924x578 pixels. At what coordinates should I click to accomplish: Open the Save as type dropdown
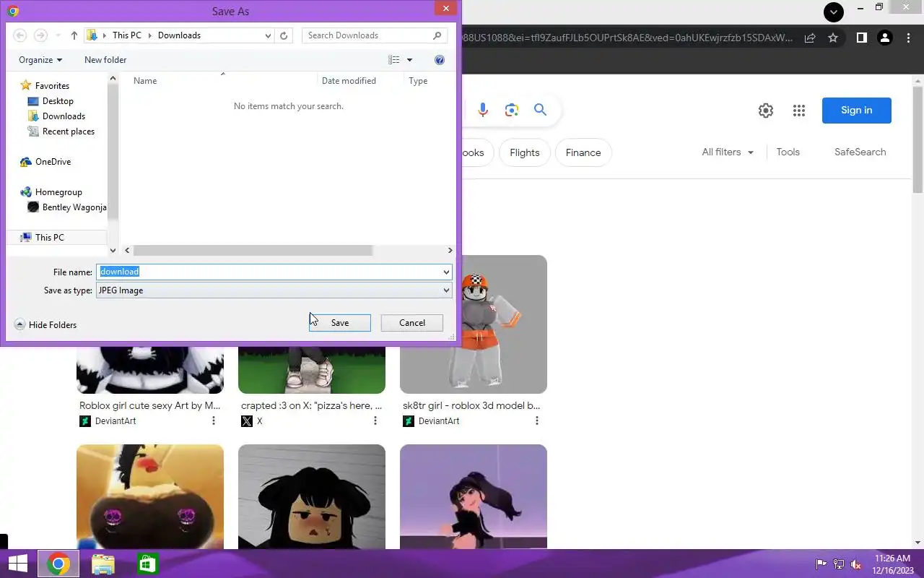click(x=274, y=290)
